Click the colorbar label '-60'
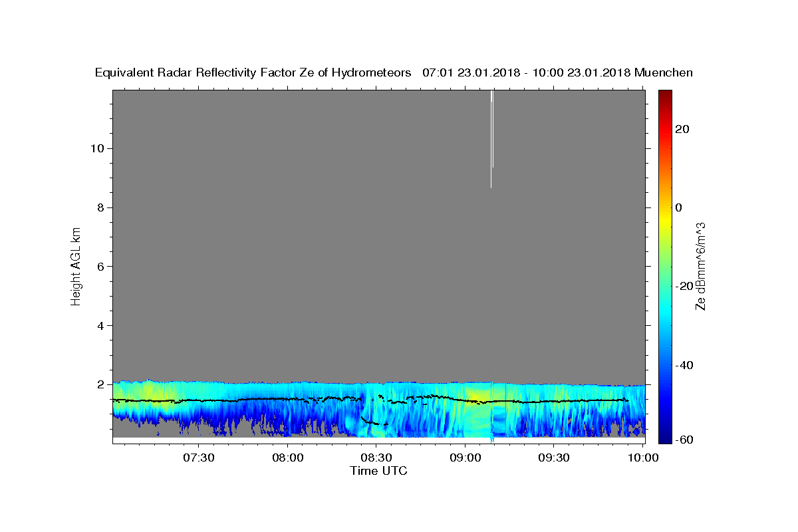This screenshot has height=532, width=798. coord(684,440)
